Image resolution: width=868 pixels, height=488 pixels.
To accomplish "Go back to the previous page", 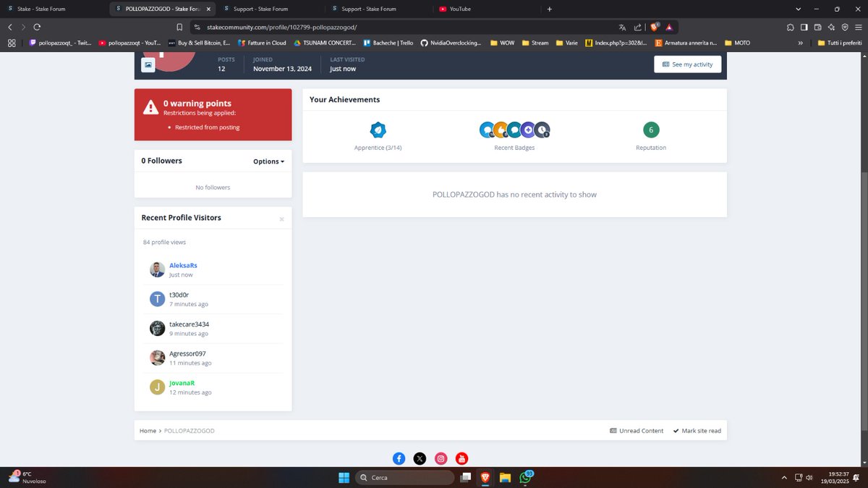I will 10,27.
